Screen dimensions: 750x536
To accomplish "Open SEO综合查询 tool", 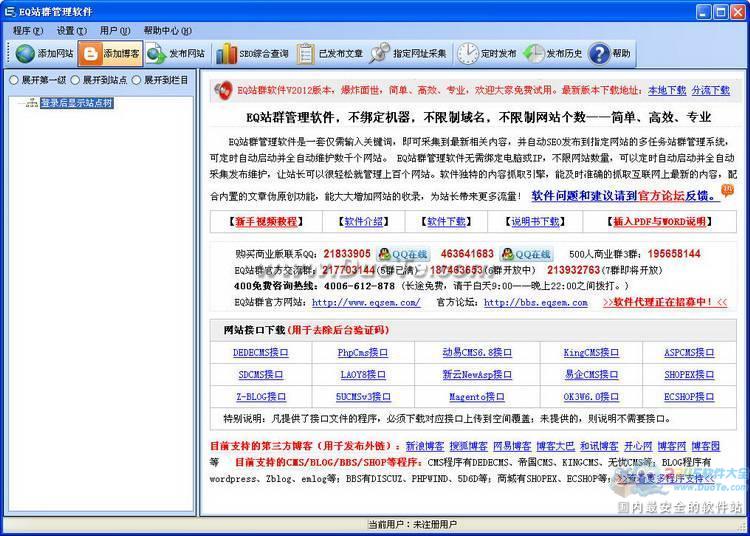I will (226, 54).
